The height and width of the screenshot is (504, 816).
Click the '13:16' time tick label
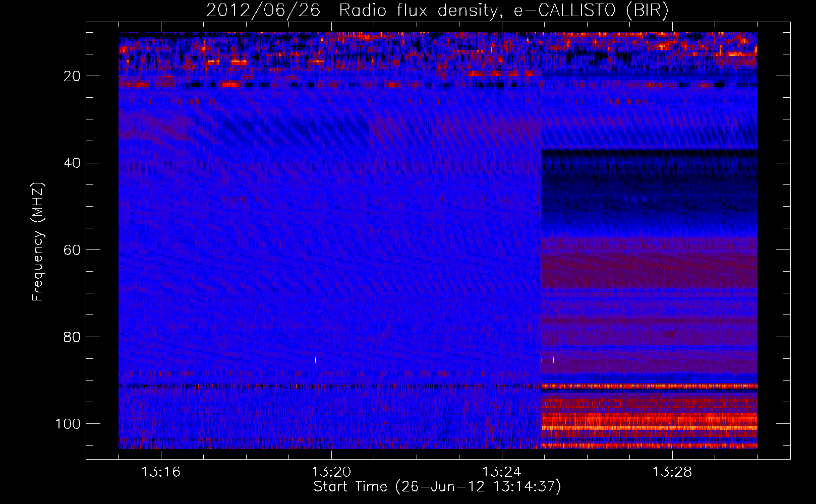(x=161, y=472)
